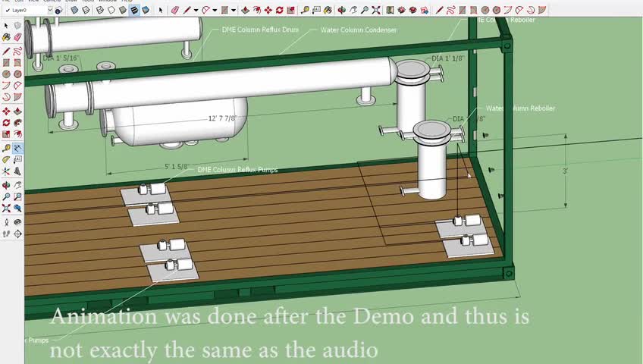Open the Extension Warehouse icon
This screenshot has width=643, height=364.
click(413, 11)
